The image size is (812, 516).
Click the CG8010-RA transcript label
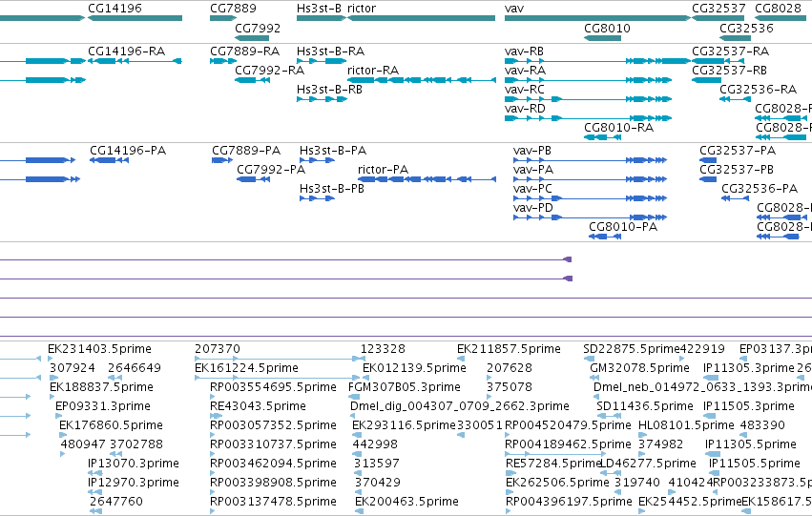point(619,128)
